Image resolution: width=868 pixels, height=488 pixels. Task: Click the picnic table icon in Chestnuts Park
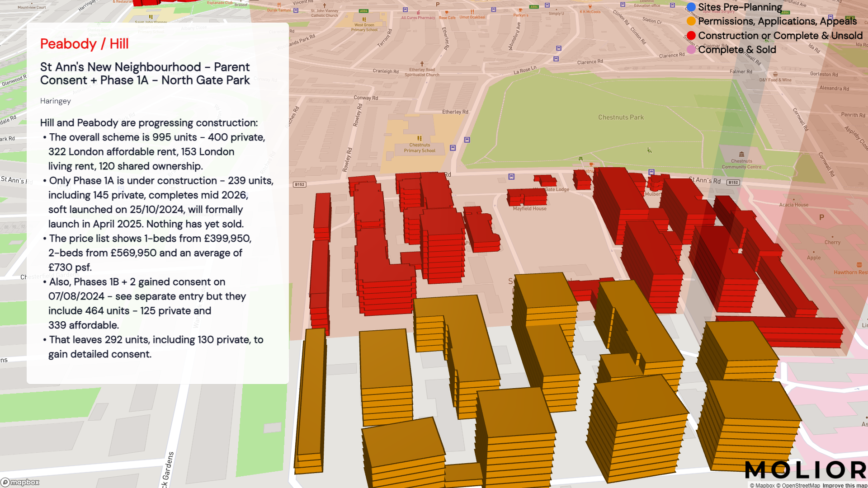(x=580, y=159)
